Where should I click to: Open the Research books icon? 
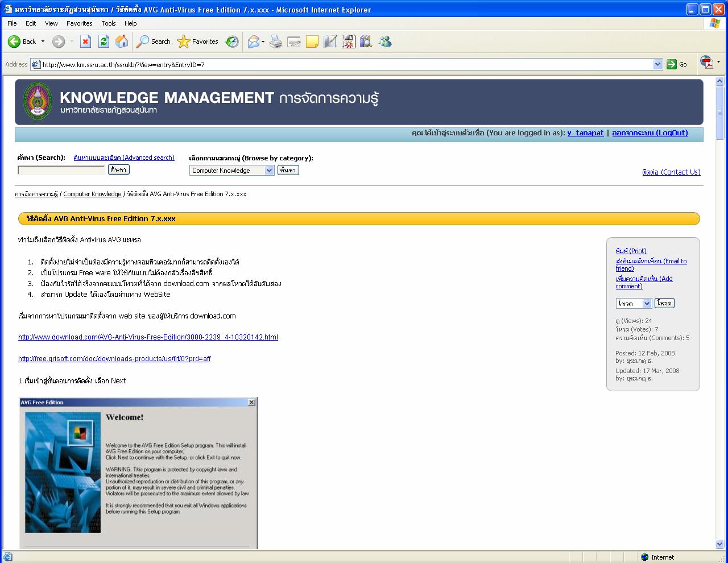click(366, 42)
